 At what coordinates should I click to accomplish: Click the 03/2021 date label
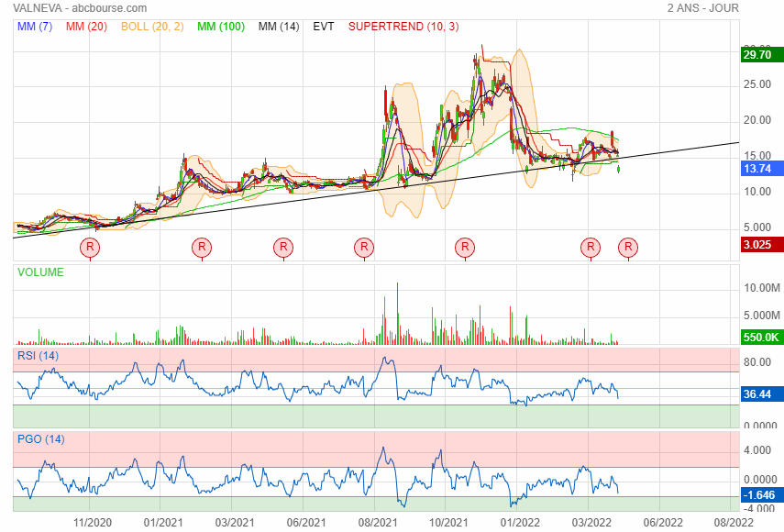coord(235,523)
